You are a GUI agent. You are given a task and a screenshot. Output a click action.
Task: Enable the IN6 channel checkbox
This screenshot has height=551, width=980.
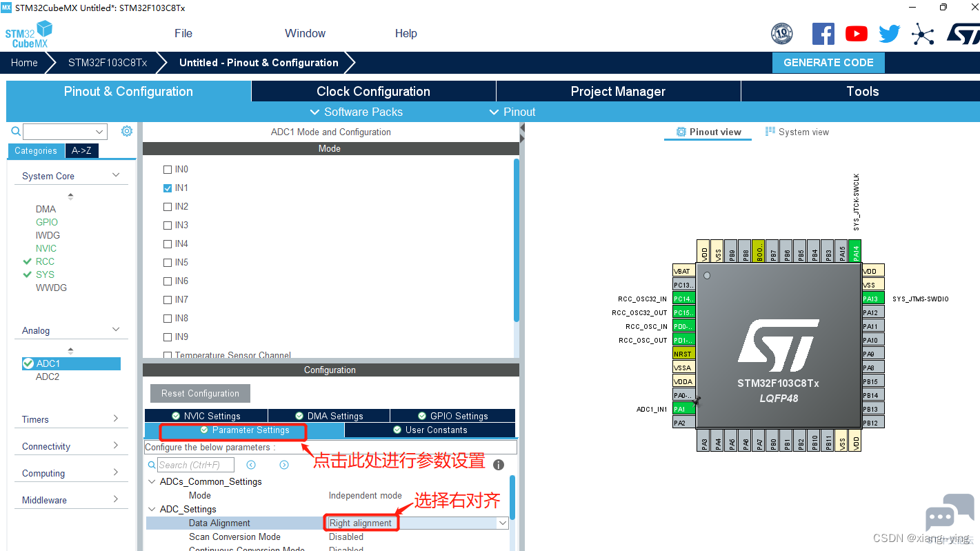168,281
